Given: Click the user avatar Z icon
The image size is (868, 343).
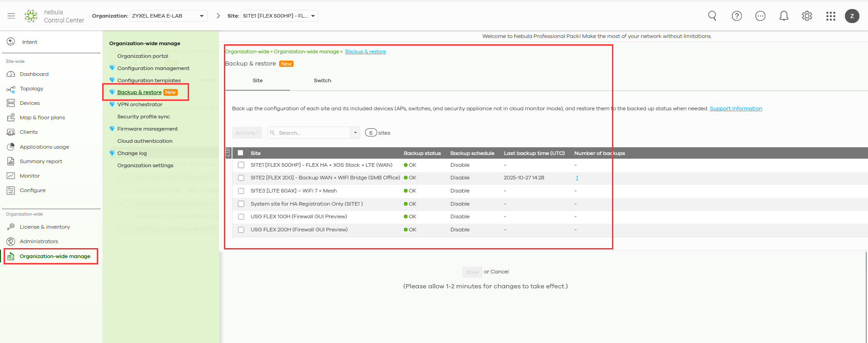Looking at the screenshot, I should [x=852, y=16].
